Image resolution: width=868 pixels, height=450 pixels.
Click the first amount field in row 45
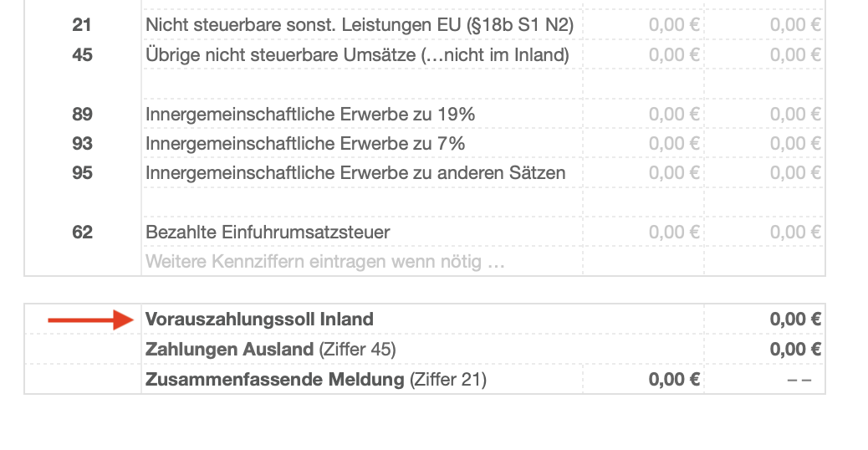pyautogui.click(x=673, y=55)
